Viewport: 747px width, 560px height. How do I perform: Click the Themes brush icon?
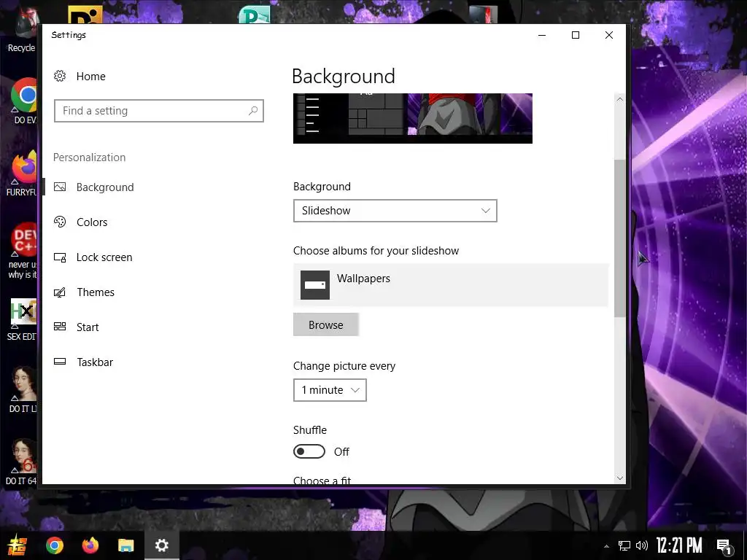(60, 292)
